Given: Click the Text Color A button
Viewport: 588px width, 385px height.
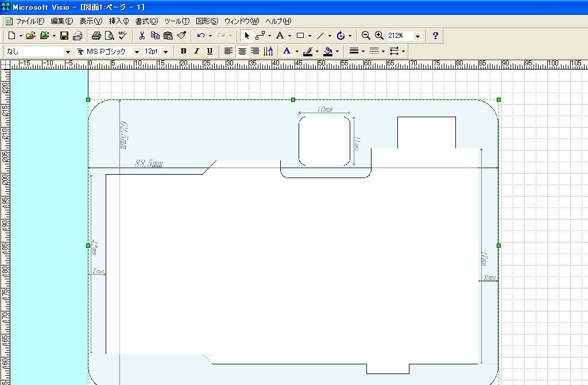Looking at the screenshot, I should pyautogui.click(x=287, y=51).
